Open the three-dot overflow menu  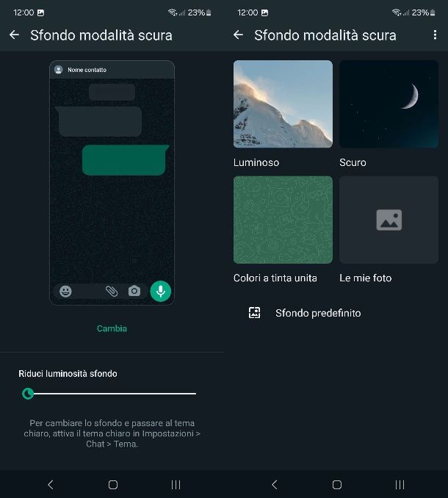pyautogui.click(x=435, y=35)
